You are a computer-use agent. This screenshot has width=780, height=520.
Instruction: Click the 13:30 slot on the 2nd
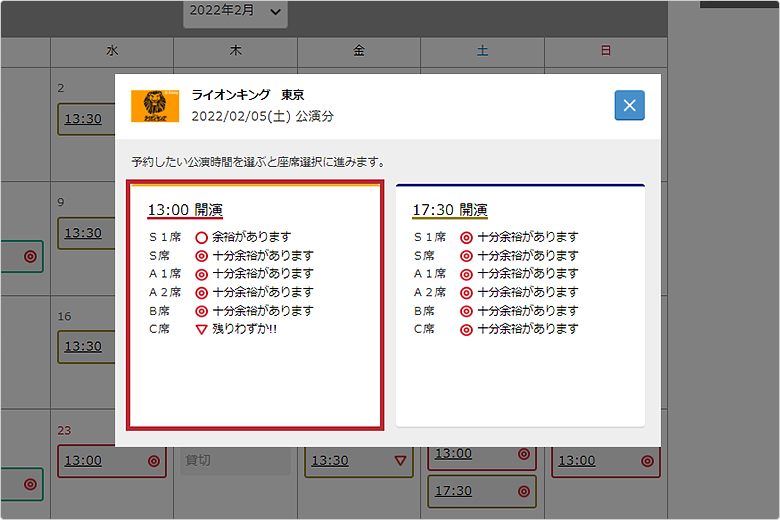point(86,119)
